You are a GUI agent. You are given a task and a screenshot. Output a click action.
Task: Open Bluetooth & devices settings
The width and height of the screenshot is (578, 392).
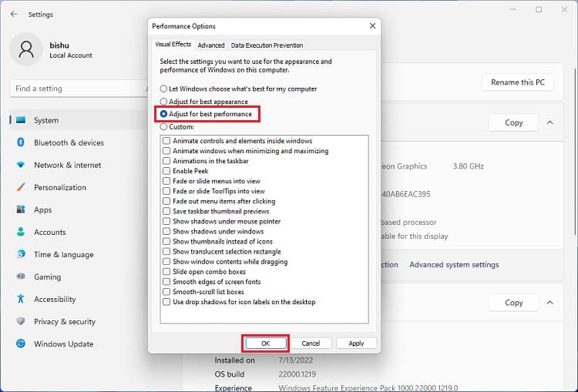pyautogui.click(x=69, y=142)
